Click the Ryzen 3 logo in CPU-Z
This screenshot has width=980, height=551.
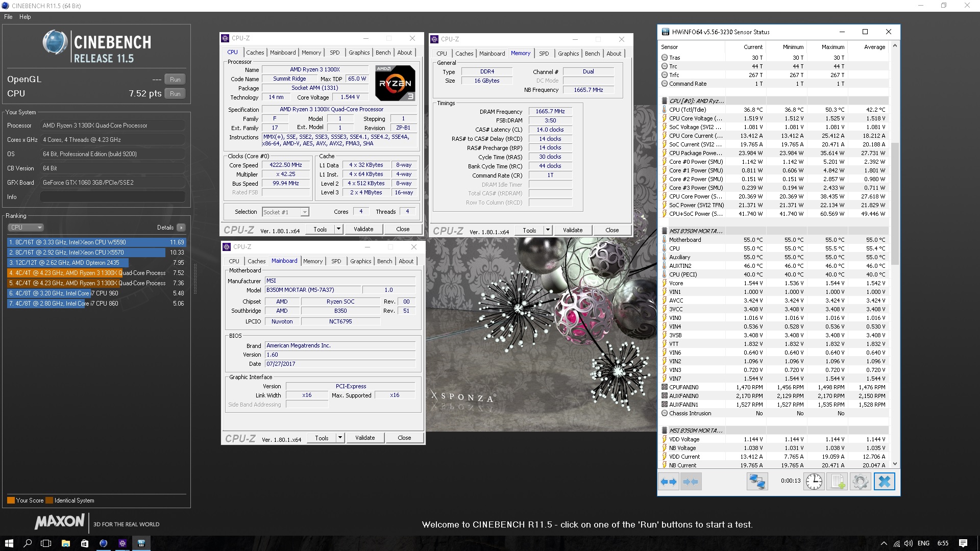coord(395,83)
